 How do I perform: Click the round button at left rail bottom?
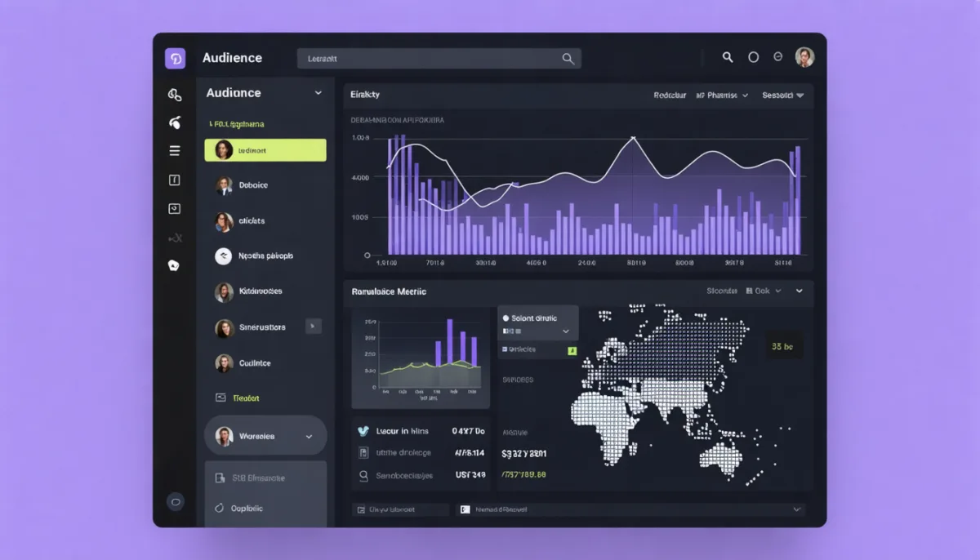pos(175,502)
